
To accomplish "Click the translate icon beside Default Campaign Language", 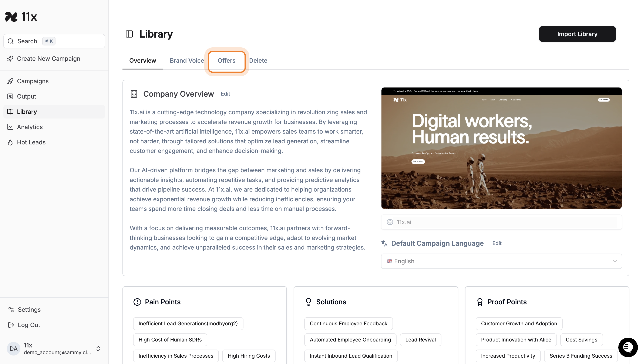I will [384, 243].
